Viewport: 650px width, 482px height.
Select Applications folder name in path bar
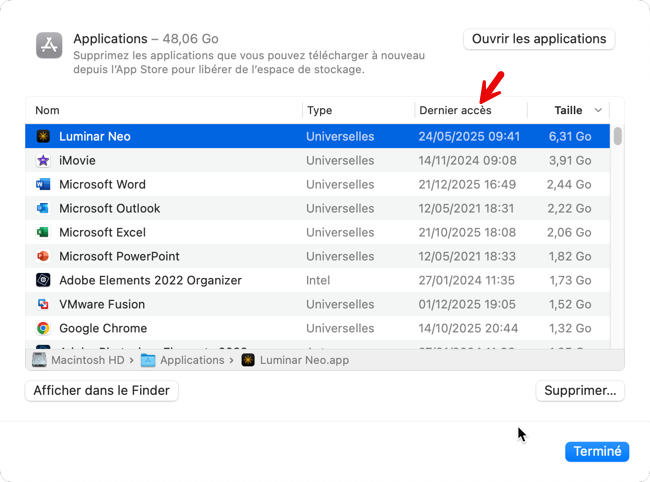pos(192,360)
